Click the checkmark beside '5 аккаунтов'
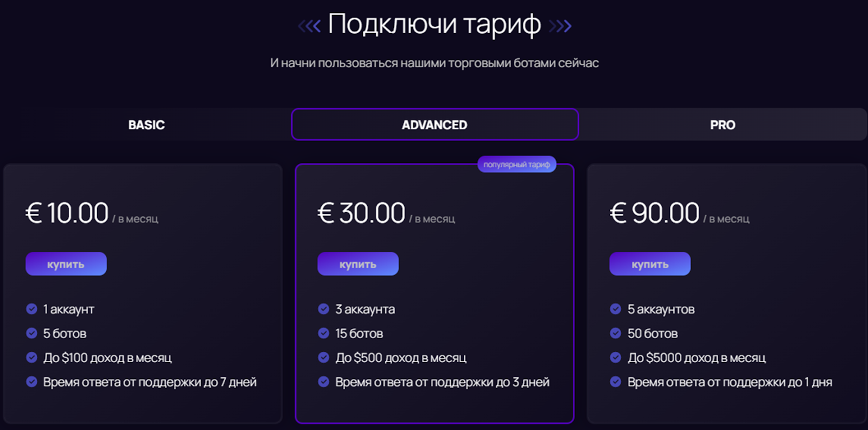This screenshot has height=430, width=868. coord(616,309)
